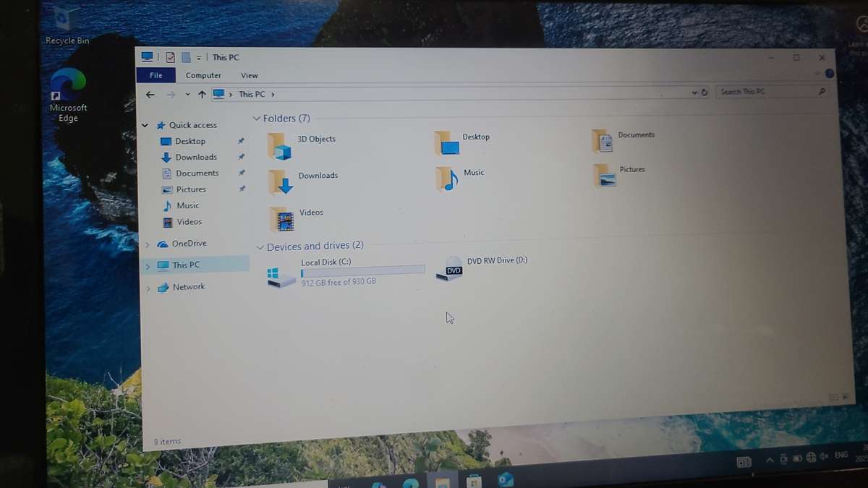
Task: Switch to the Computer ribbon tab
Action: click(x=203, y=75)
